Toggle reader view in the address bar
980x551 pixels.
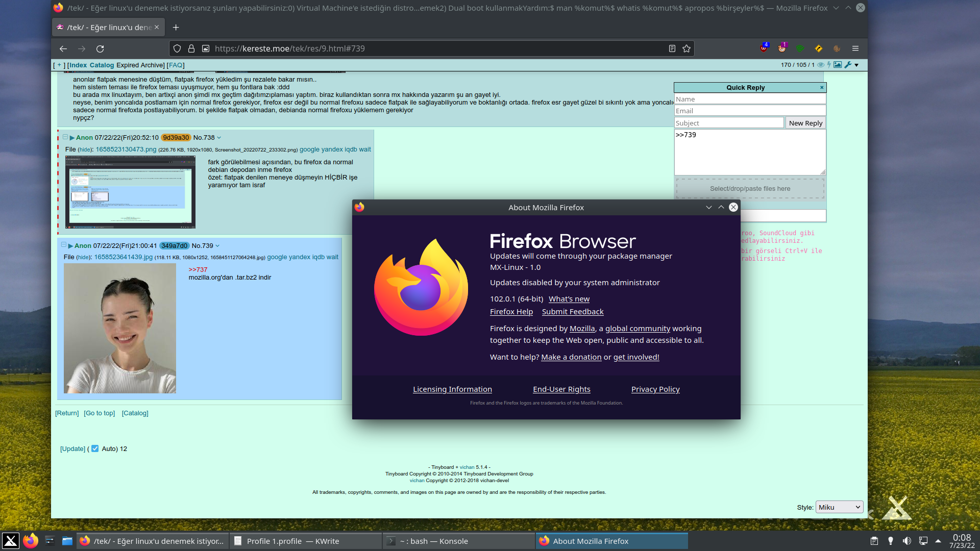pyautogui.click(x=672, y=48)
